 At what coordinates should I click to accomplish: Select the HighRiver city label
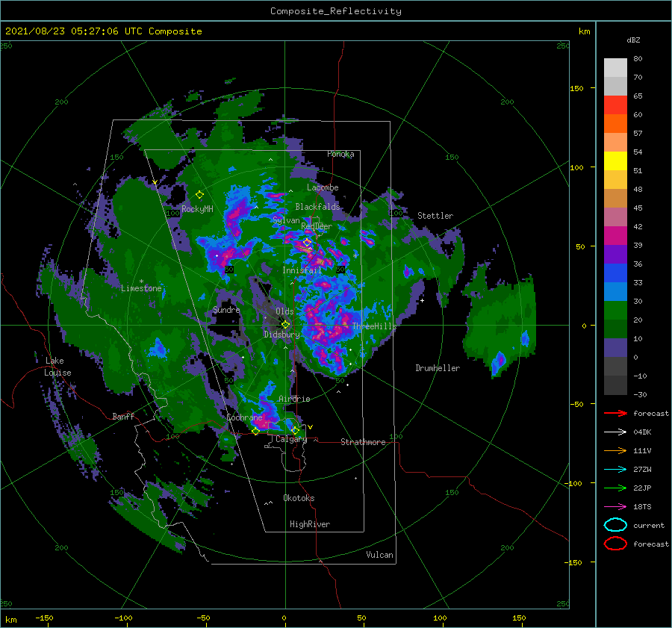(310, 524)
